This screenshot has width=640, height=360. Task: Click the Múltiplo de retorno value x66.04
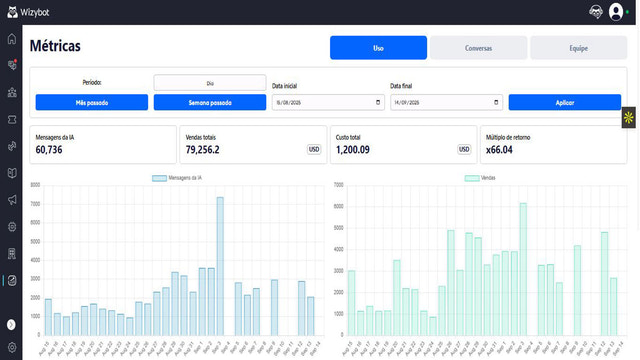pyautogui.click(x=499, y=150)
